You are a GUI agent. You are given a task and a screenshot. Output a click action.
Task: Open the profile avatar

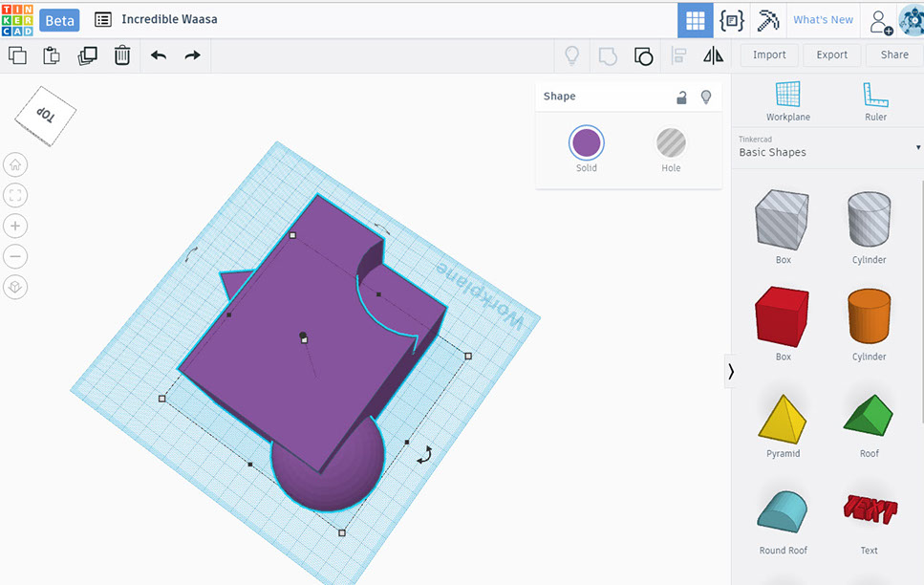911,21
